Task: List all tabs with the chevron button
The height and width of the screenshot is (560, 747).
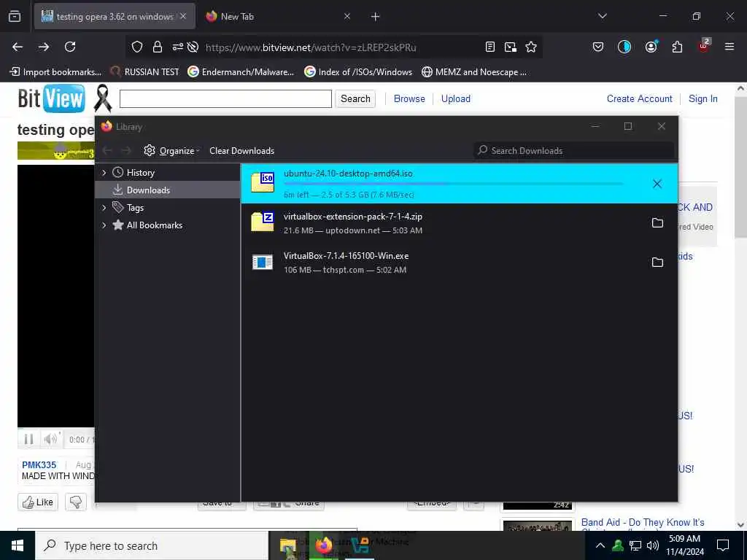Action: 602,16
